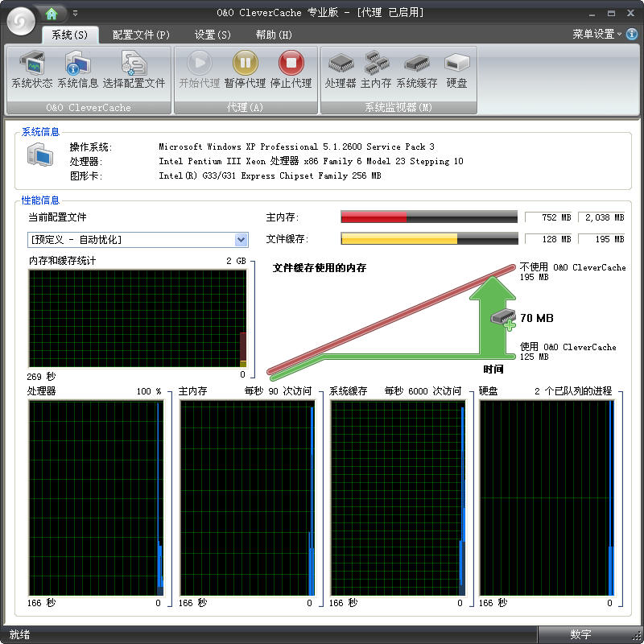Stop the agent with 停止代理

pos(291,70)
